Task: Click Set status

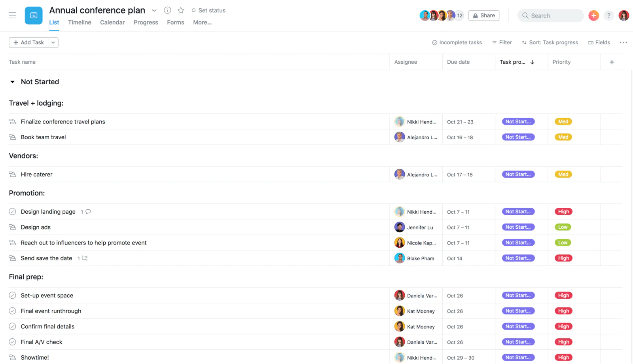Action: coord(209,10)
